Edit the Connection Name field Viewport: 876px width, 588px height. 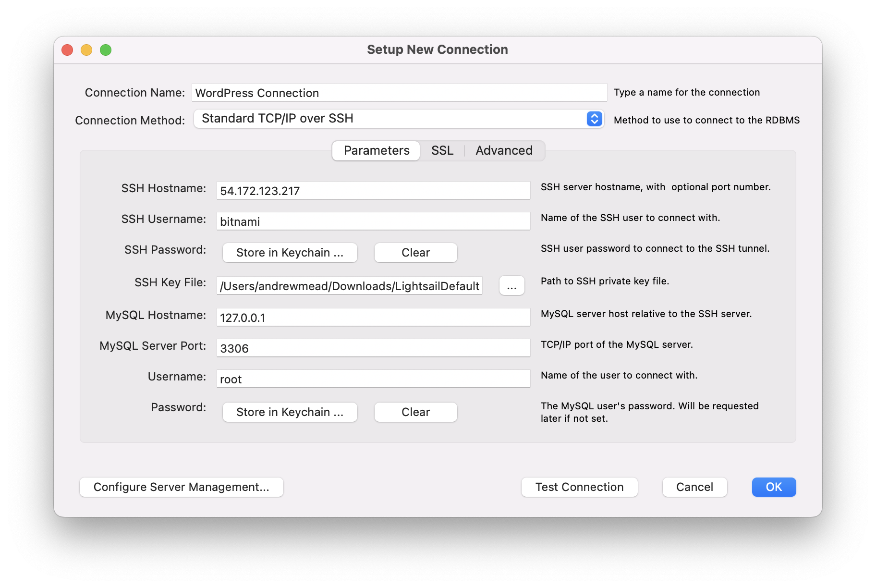[x=399, y=92]
